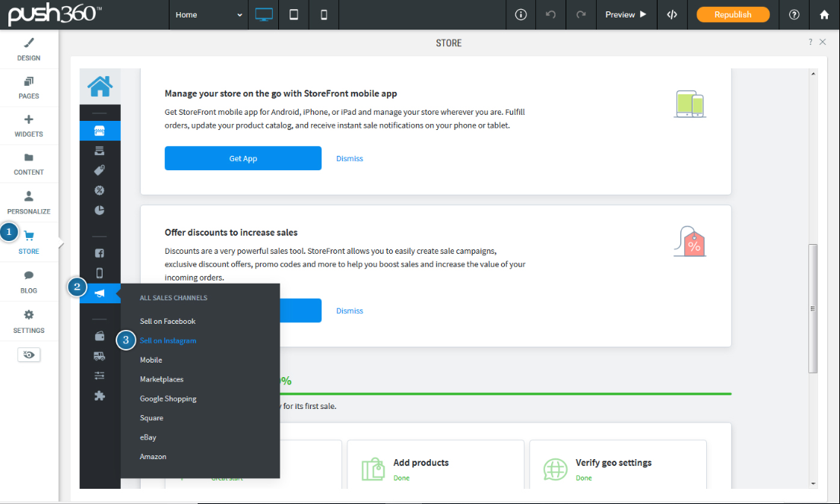This screenshot has width=840, height=504.
Task: Click the Get App button
Action: (x=243, y=159)
